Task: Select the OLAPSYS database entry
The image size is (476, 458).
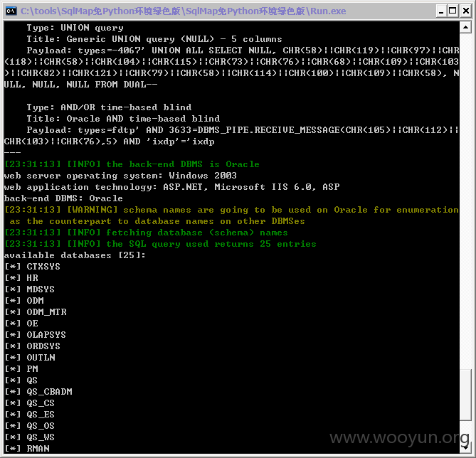Action: tap(35, 335)
